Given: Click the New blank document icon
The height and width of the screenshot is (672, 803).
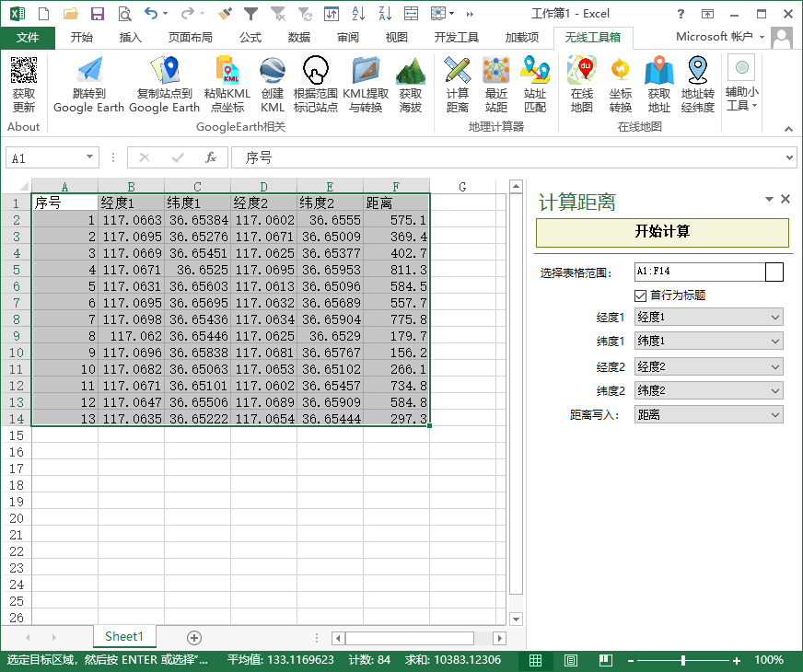Looking at the screenshot, I should 44,14.
